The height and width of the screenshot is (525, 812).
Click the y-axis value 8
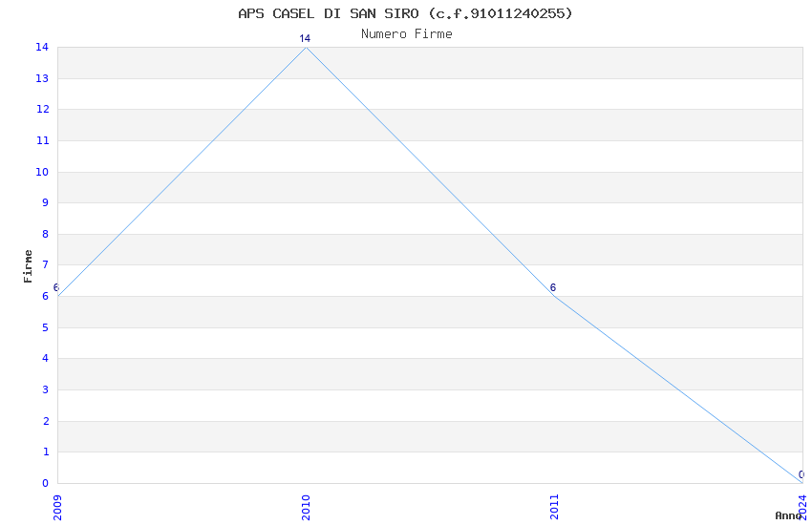[x=46, y=234]
